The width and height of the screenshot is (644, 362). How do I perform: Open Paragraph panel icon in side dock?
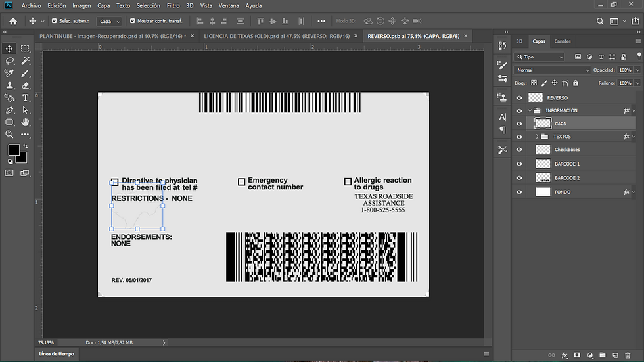[502, 130]
